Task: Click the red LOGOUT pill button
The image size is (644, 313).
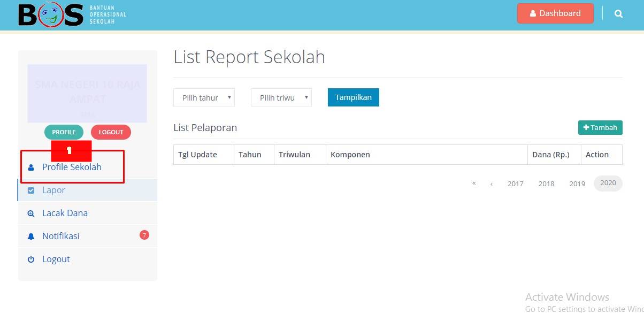Action: [x=111, y=132]
